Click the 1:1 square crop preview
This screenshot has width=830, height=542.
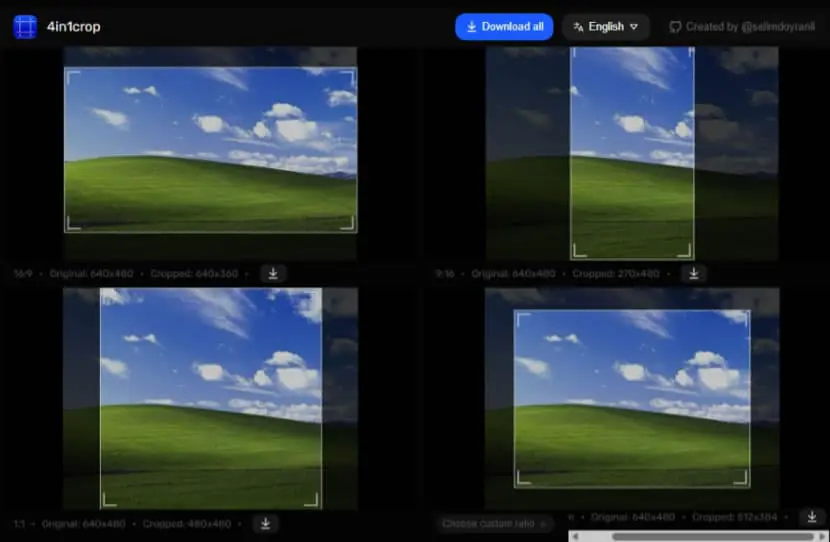click(211, 399)
